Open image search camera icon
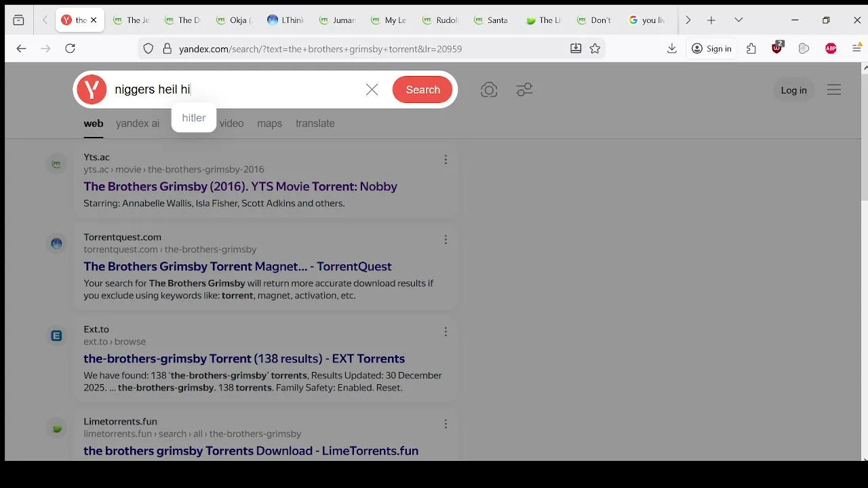This screenshot has width=868, height=488. pyautogui.click(x=489, y=89)
